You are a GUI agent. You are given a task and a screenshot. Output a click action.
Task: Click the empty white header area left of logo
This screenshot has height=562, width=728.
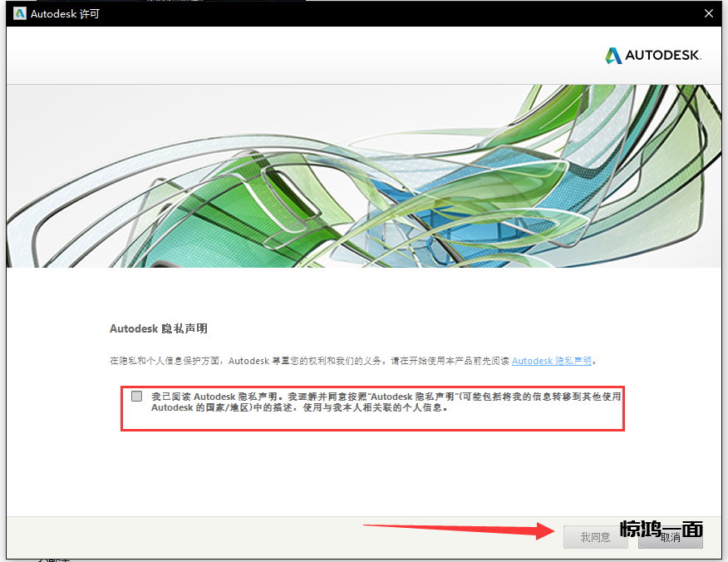click(291, 56)
